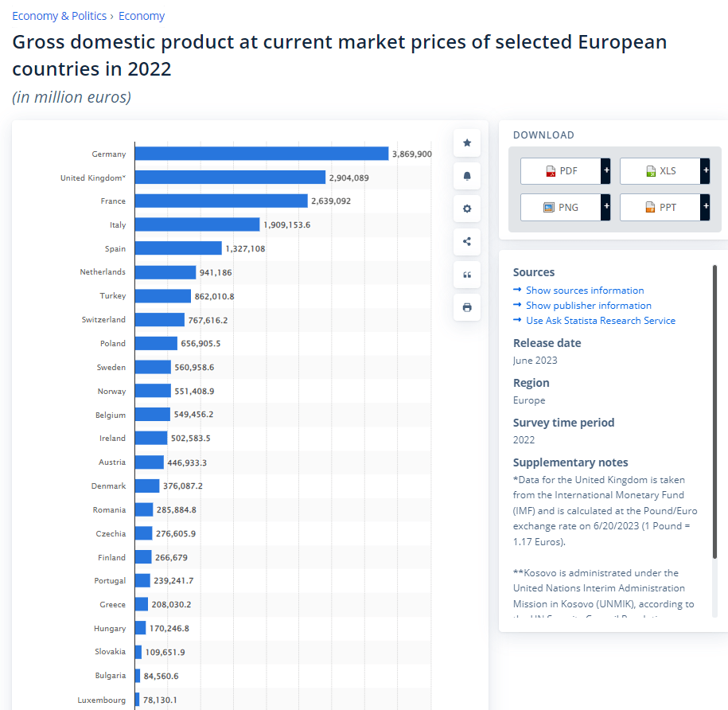This screenshot has width=728, height=710.
Task: Open Show sources information link
Action: [585, 291]
